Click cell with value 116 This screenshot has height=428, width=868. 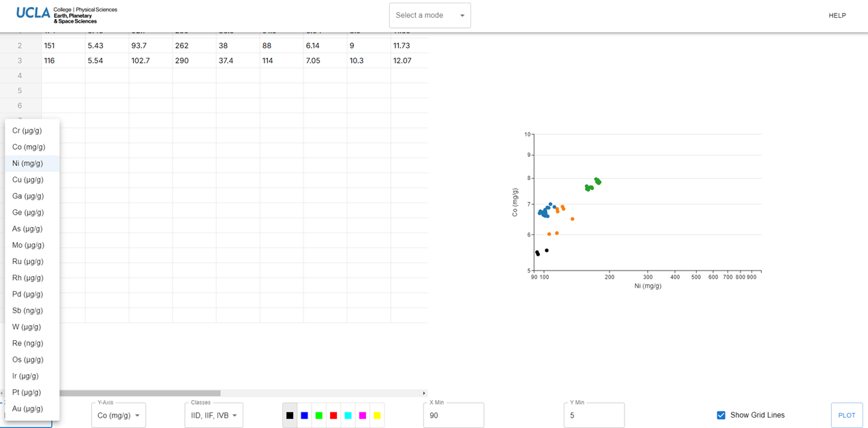(x=63, y=61)
